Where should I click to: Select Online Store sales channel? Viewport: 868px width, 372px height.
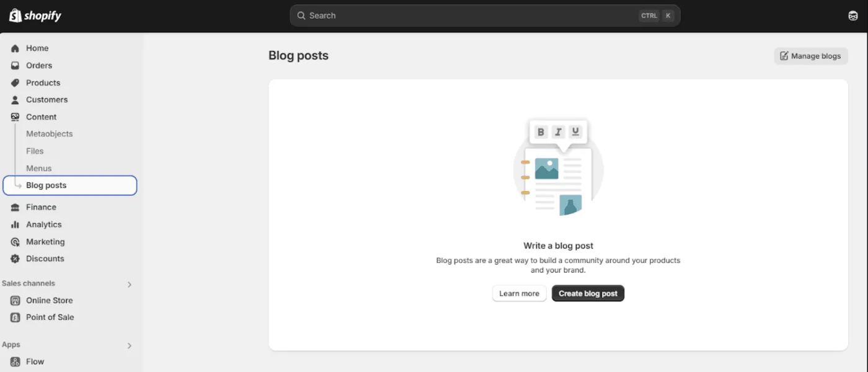pyautogui.click(x=50, y=300)
